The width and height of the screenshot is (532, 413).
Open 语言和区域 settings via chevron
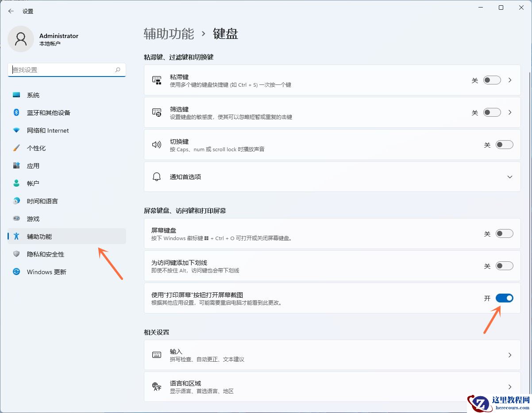pos(509,386)
